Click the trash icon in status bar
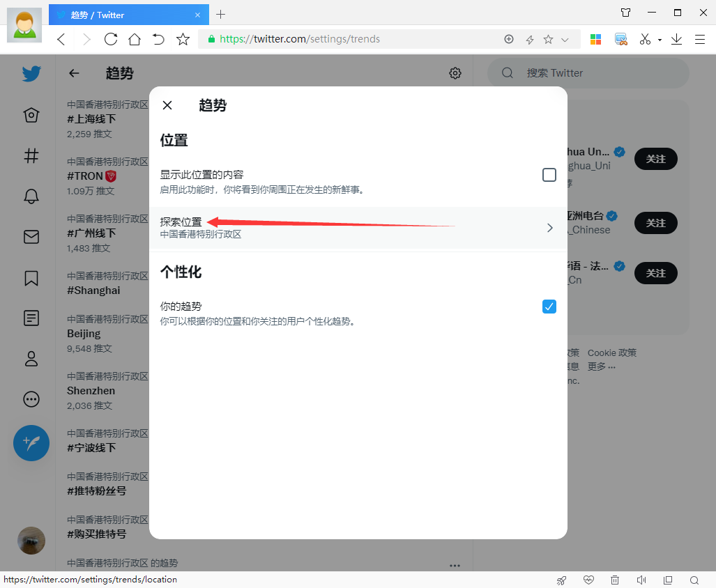716x588 pixels. click(x=615, y=580)
